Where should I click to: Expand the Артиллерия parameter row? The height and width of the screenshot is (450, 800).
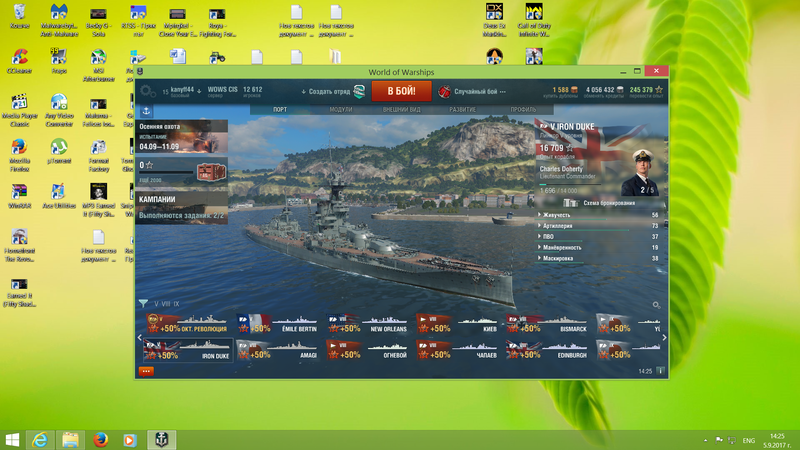pyautogui.click(x=598, y=226)
